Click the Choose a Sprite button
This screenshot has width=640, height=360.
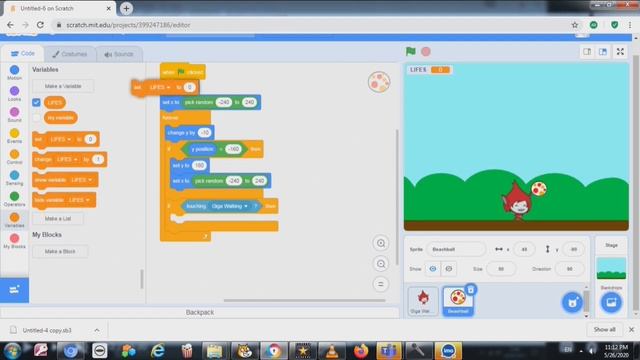pos(572,302)
